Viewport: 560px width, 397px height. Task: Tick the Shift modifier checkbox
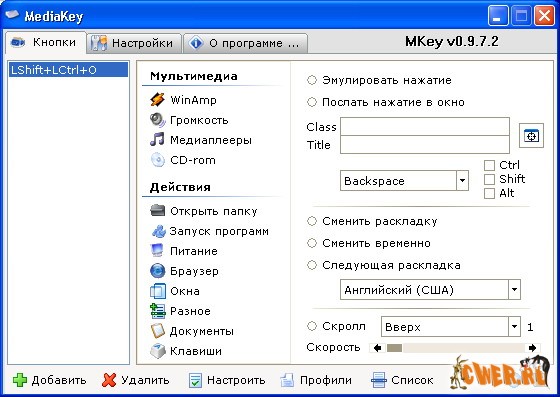[x=489, y=179]
